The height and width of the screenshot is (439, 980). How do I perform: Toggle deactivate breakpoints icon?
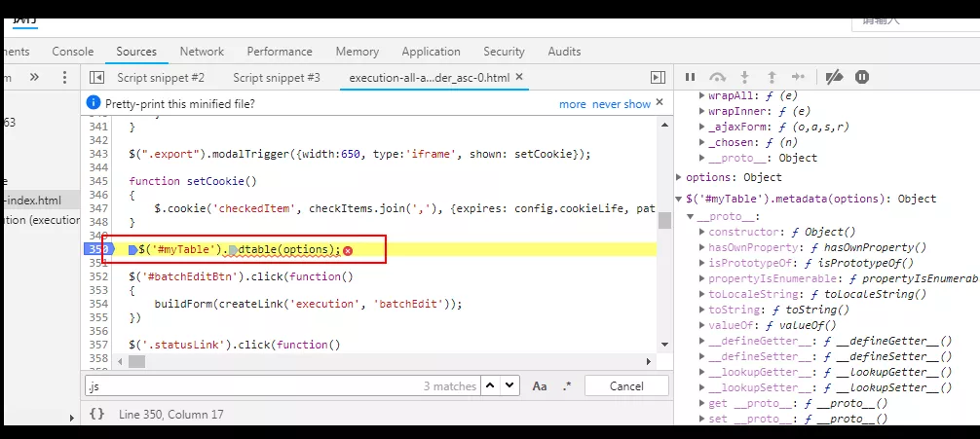click(834, 77)
